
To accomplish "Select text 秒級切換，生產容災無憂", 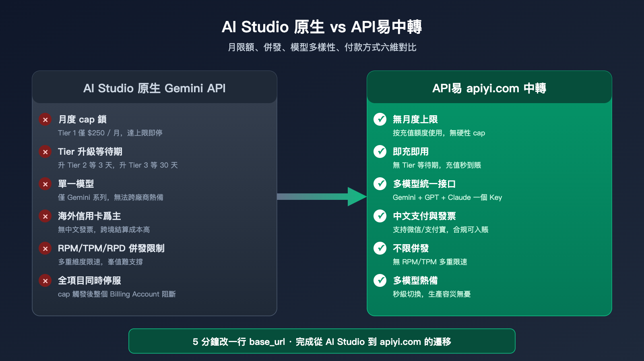I will 432,294.
